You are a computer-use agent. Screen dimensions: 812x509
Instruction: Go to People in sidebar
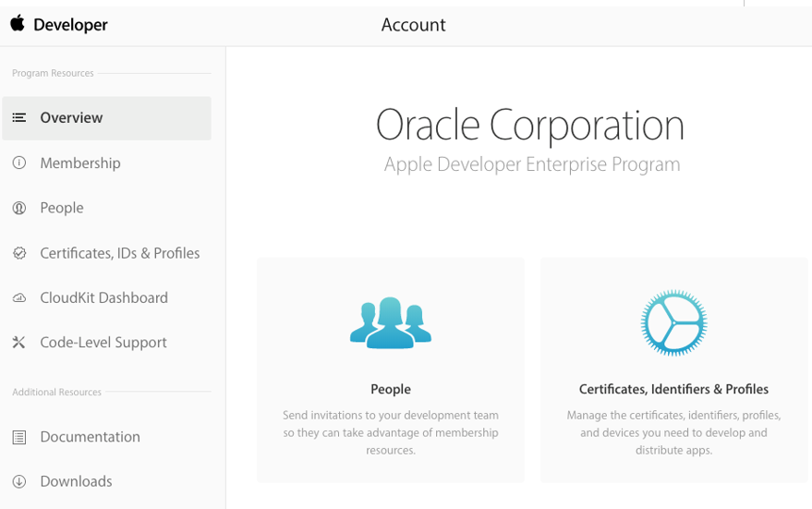[x=62, y=208]
